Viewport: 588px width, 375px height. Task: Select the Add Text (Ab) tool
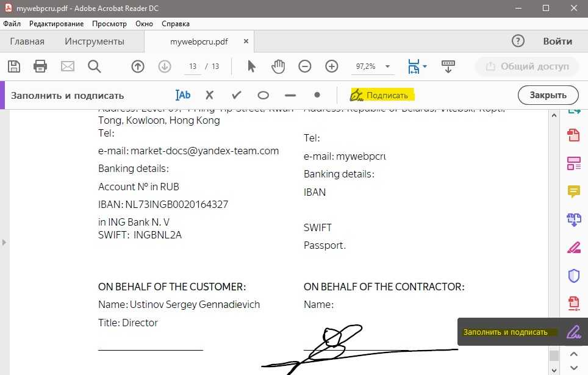point(183,95)
